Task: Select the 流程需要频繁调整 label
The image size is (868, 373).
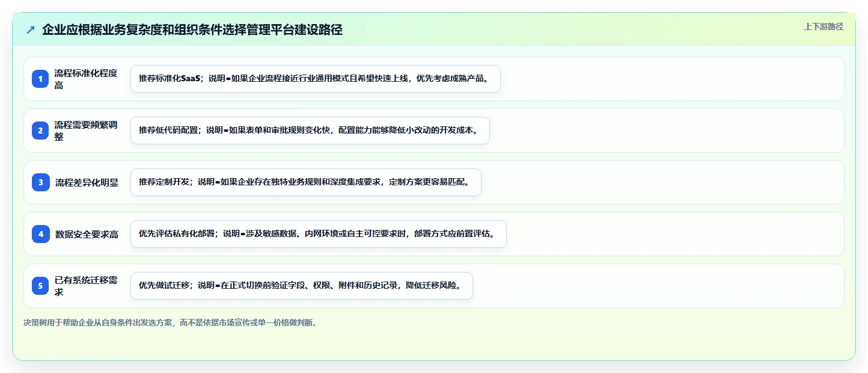Action: pos(86,131)
